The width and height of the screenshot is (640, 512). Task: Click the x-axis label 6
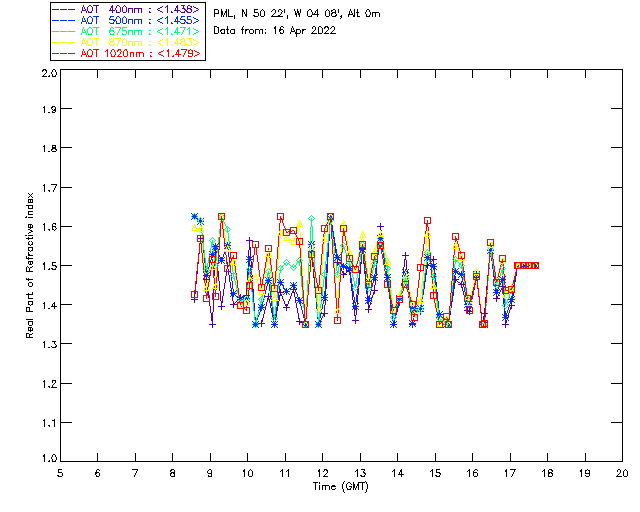[x=98, y=473]
